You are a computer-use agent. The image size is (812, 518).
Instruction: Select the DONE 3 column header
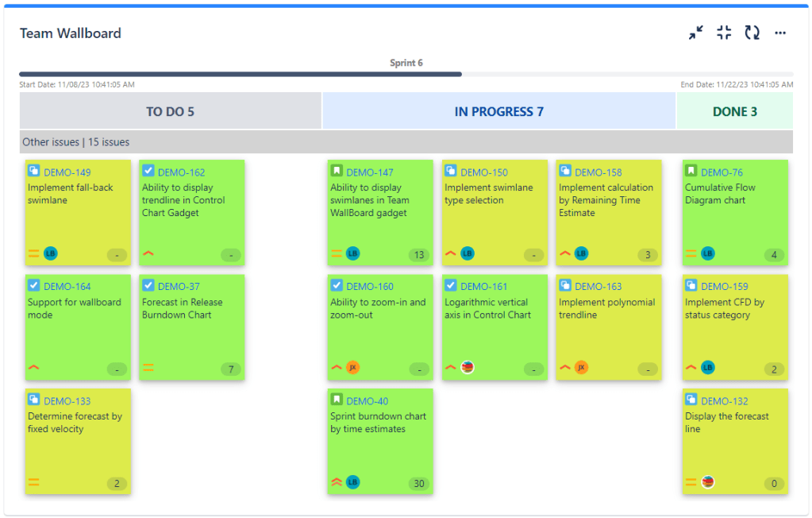[733, 110]
